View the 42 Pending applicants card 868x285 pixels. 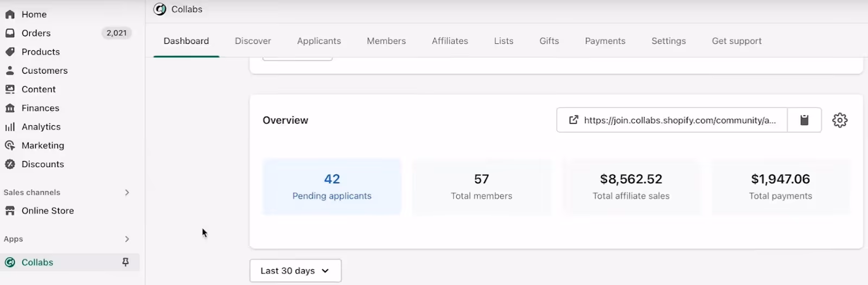click(x=332, y=187)
